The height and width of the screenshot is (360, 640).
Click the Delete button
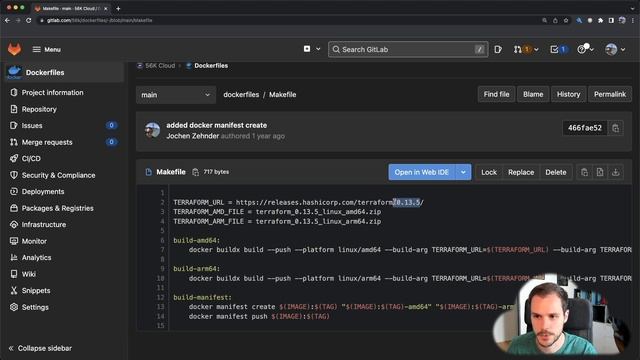(556, 172)
